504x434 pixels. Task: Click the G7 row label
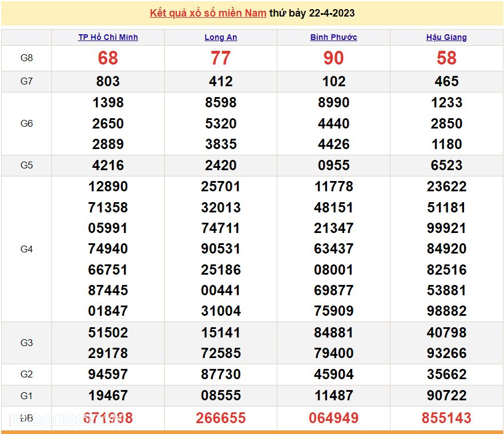tap(27, 81)
